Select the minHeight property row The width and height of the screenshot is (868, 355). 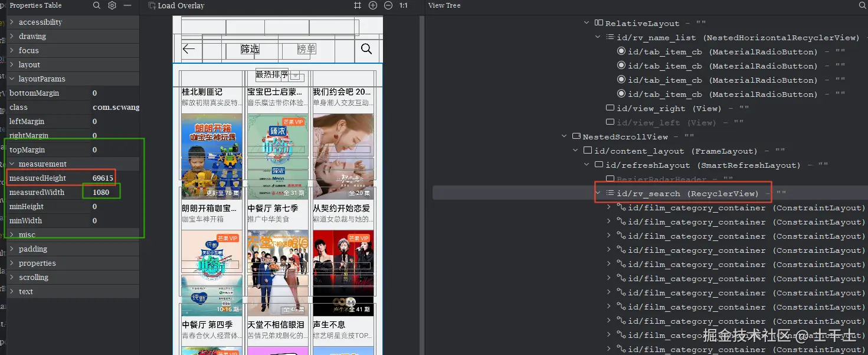[73, 206]
